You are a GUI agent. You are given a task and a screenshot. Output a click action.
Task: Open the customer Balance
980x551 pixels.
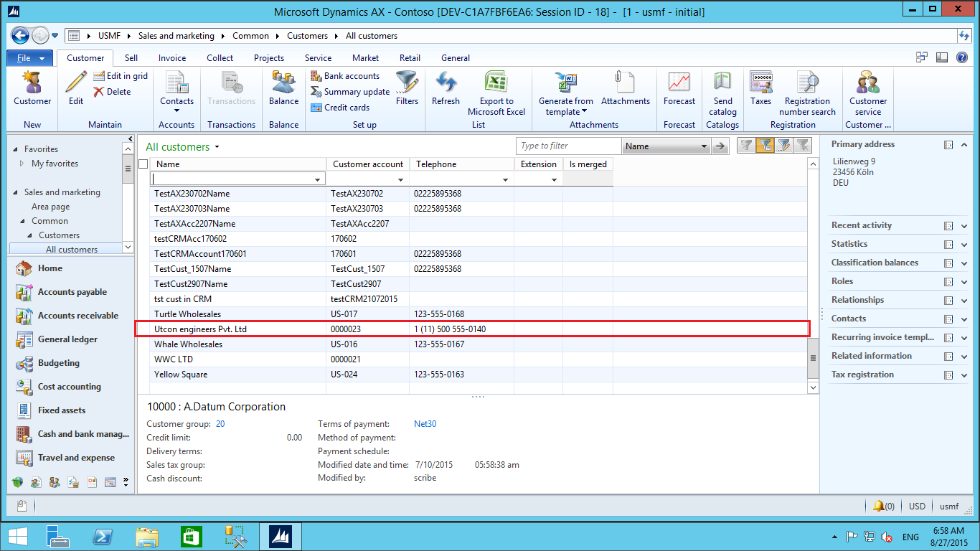[x=283, y=89]
